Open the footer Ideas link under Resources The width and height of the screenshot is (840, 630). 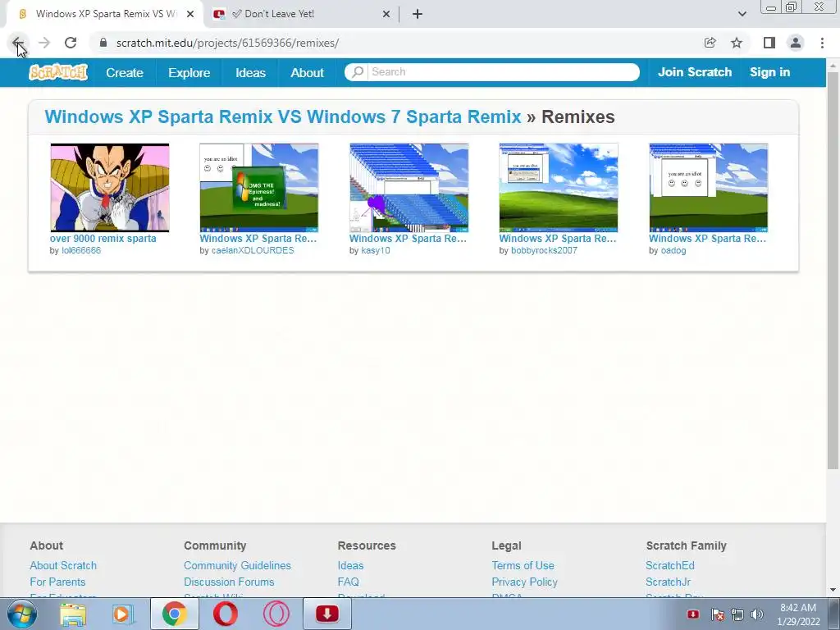(x=350, y=566)
